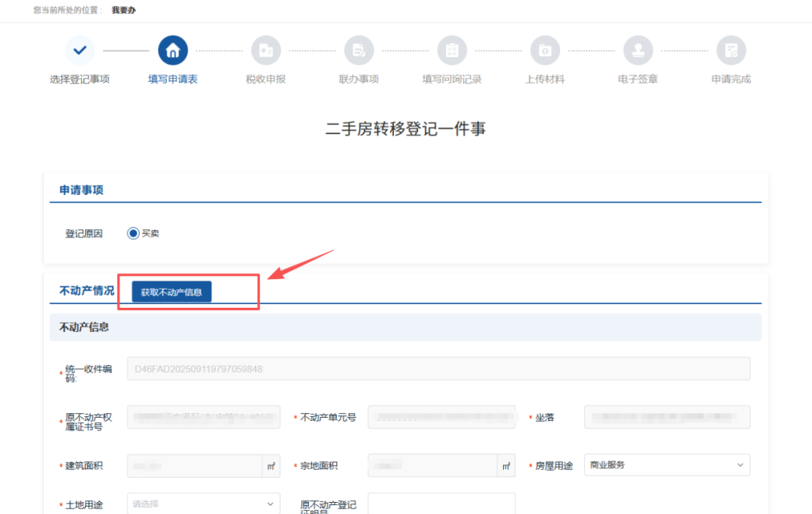Click the 电子签章 stamp step icon
The height and width of the screenshot is (514, 812).
(x=638, y=50)
